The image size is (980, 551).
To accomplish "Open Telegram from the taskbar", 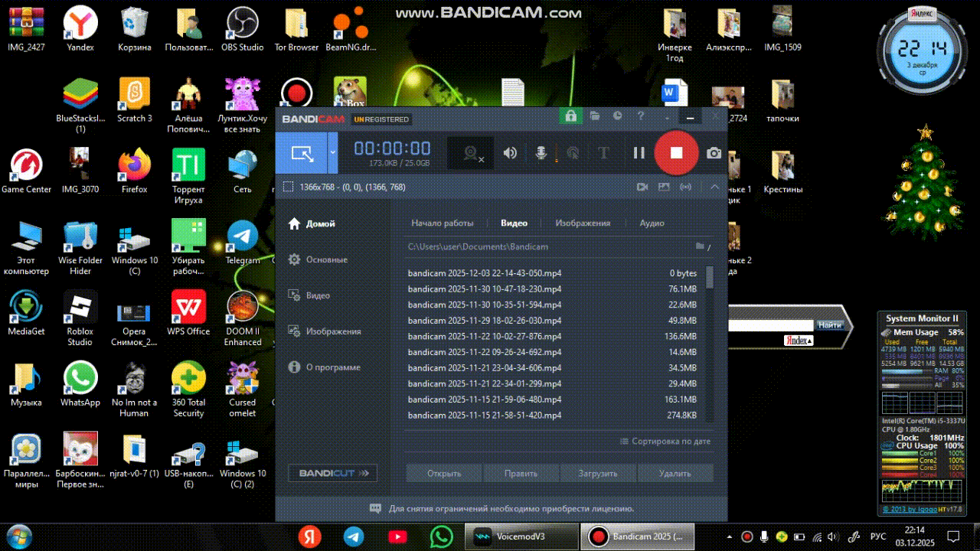I will point(354,536).
